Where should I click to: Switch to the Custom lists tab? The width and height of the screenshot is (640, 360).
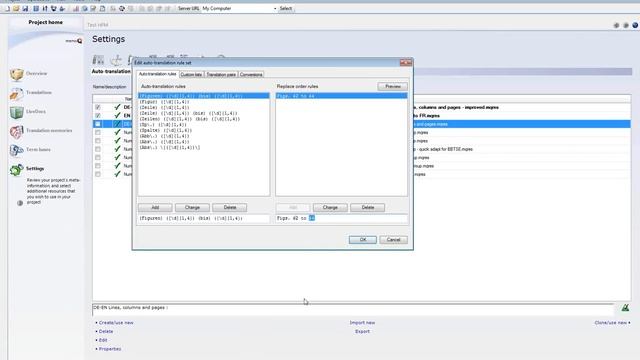click(191, 75)
